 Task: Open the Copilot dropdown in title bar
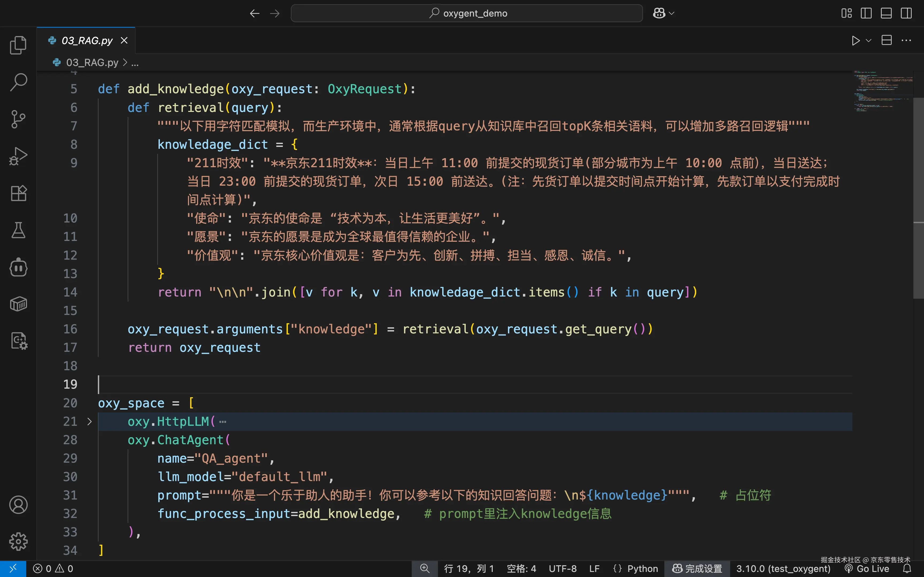(x=664, y=13)
